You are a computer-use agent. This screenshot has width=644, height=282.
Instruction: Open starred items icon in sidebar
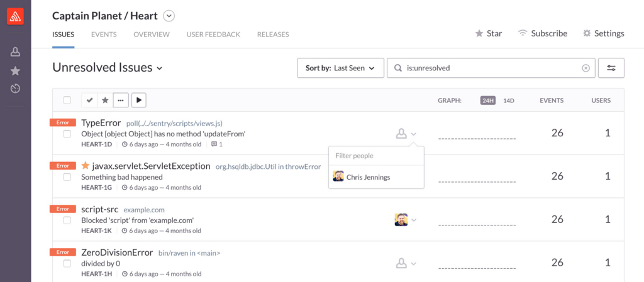pyautogui.click(x=15, y=71)
